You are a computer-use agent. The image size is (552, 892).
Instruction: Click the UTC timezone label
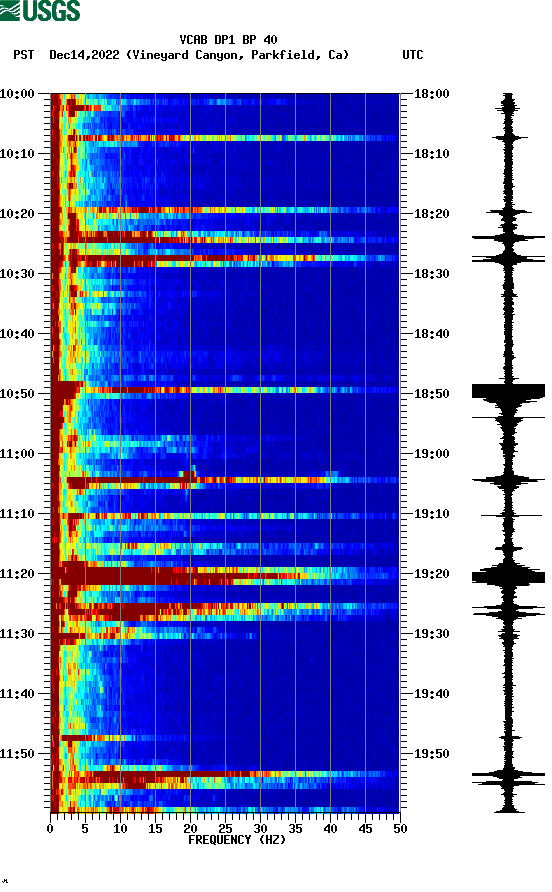point(413,55)
